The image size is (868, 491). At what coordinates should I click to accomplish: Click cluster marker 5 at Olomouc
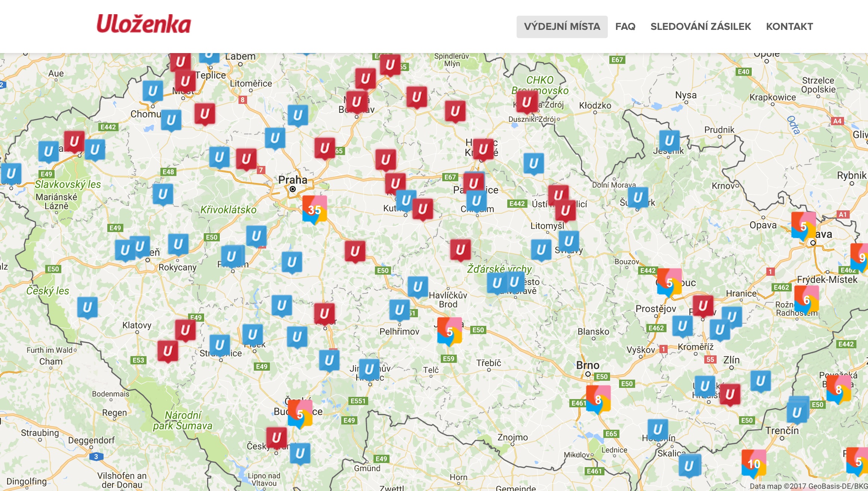(669, 282)
